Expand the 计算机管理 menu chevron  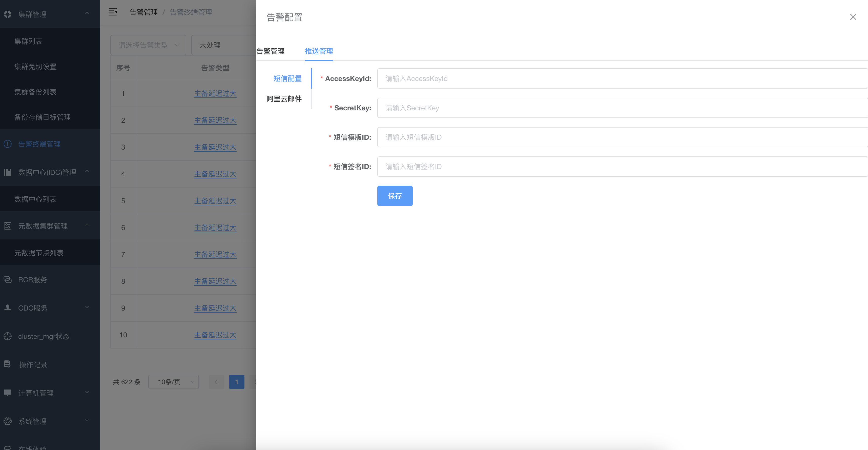tap(87, 392)
